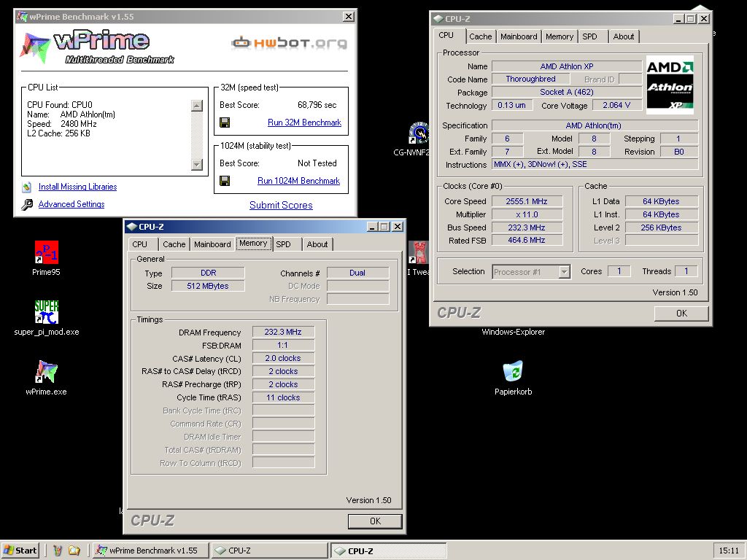747x560 pixels.
Task: Click Run 32M Benchmark link
Action: click(304, 122)
